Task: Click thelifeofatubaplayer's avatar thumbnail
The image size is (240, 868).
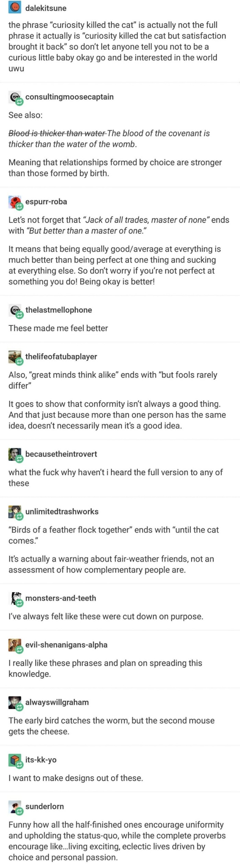Action: tap(16, 357)
